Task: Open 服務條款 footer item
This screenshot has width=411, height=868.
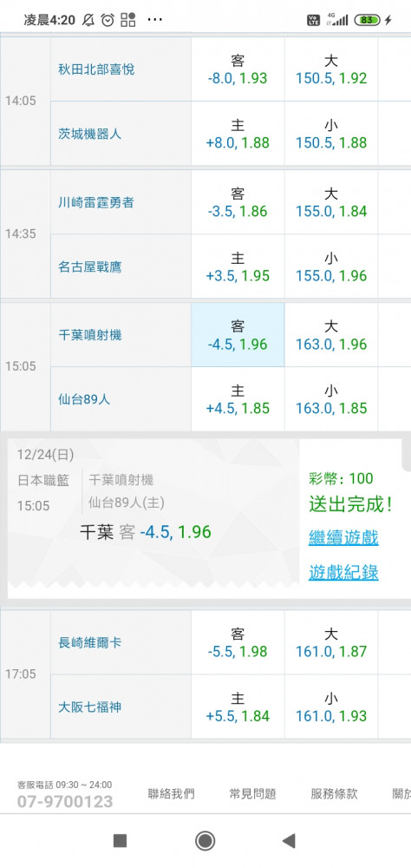Action: click(x=334, y=794)
